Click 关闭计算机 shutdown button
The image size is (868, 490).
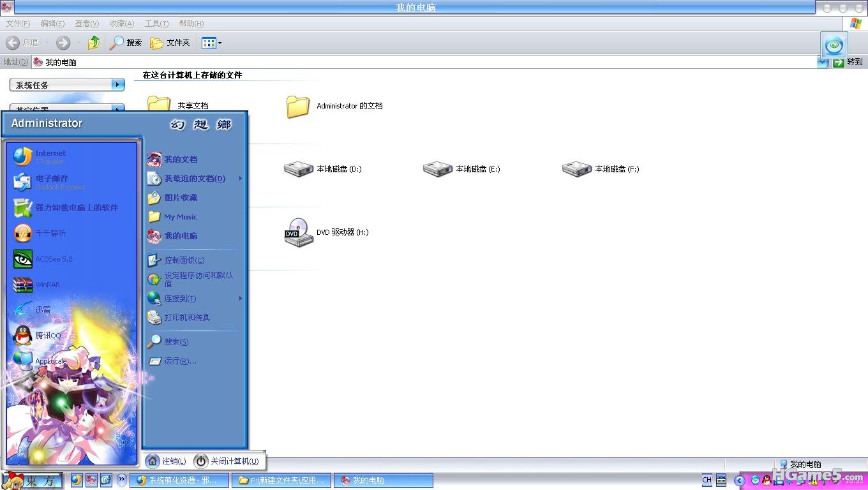click(227, 461)
